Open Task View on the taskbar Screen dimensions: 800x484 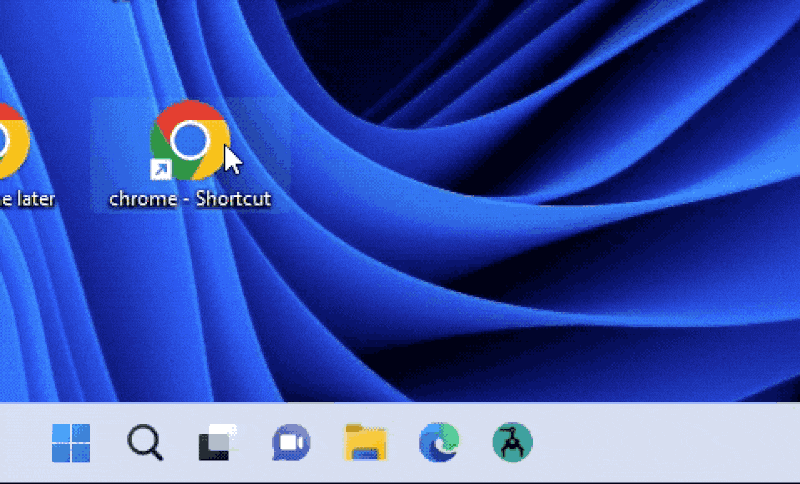coord(218,442)
